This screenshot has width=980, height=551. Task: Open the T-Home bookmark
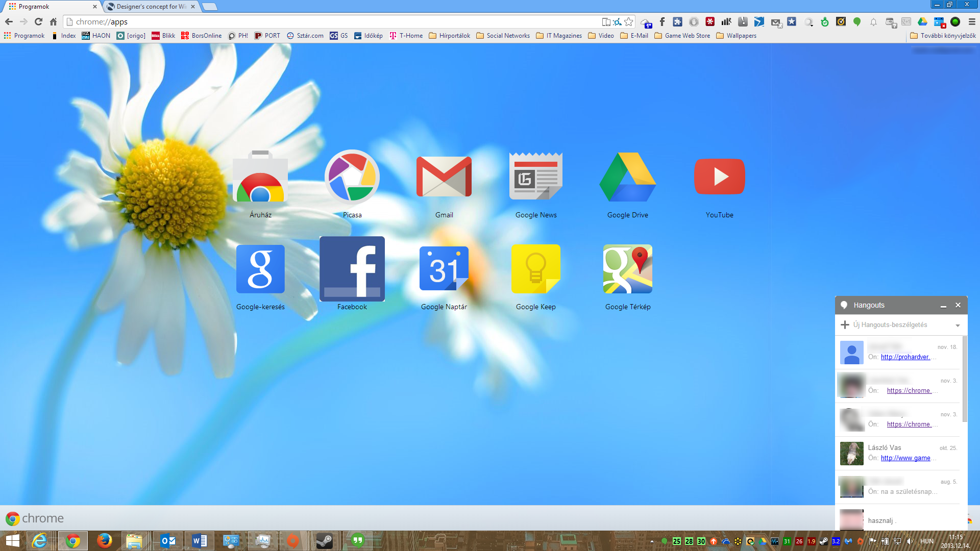(406, 36)
